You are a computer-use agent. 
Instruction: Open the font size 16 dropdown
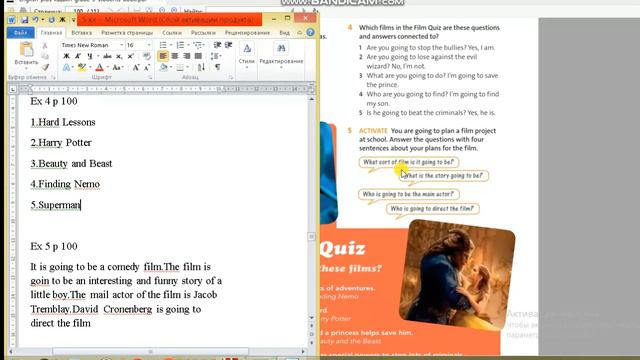tap(149, 45)
